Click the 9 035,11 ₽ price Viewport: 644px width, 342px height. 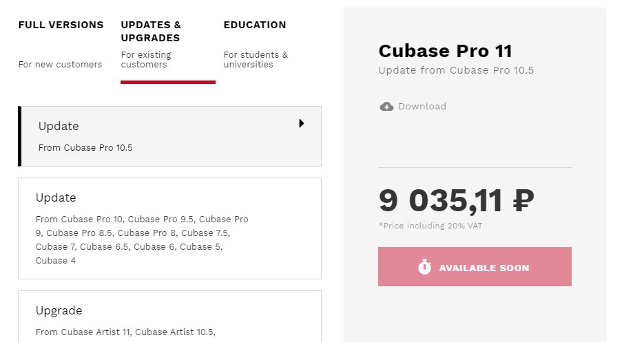(x=456, y=200)
